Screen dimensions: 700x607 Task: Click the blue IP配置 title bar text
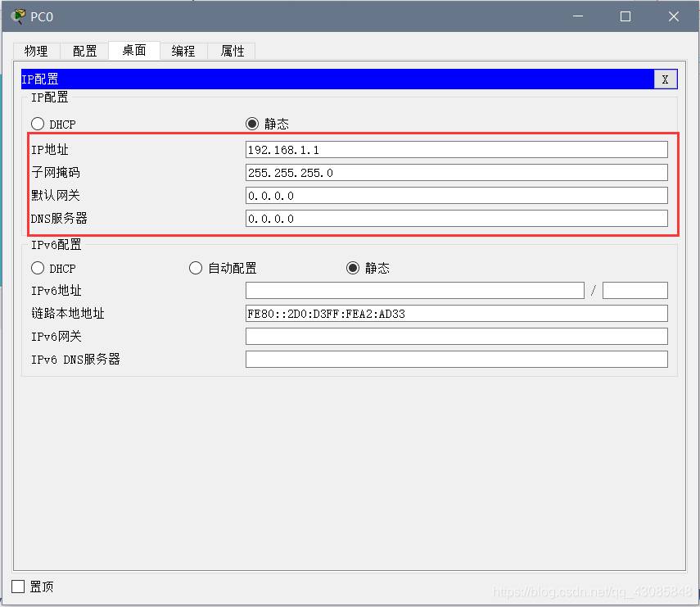(40, 79)
